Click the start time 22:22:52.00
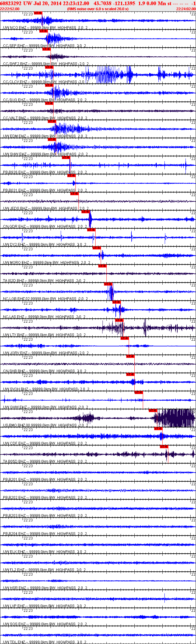The width and height of the screenshot is (196, 644). coord(10,9)
